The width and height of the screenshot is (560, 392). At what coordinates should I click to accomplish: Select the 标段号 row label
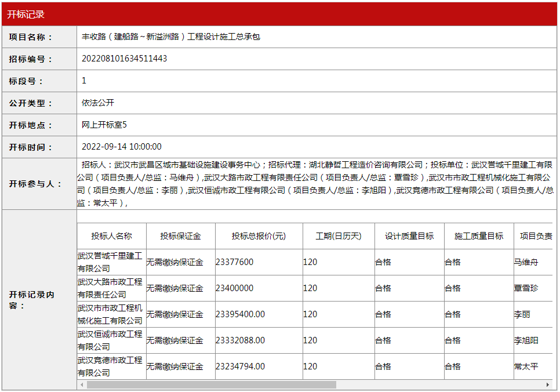26,81
